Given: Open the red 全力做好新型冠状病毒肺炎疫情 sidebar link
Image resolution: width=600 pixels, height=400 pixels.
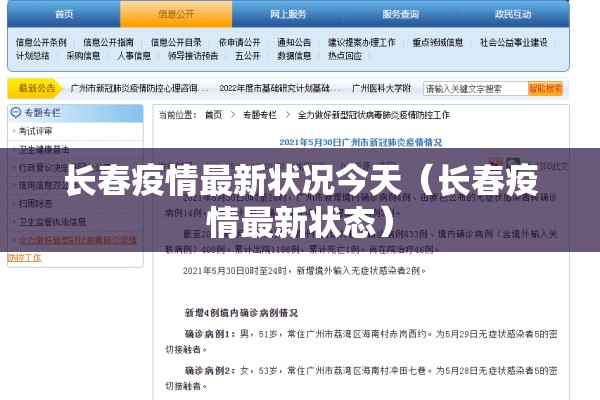Looking at the screenshot, I should click(x=78, y=240).
